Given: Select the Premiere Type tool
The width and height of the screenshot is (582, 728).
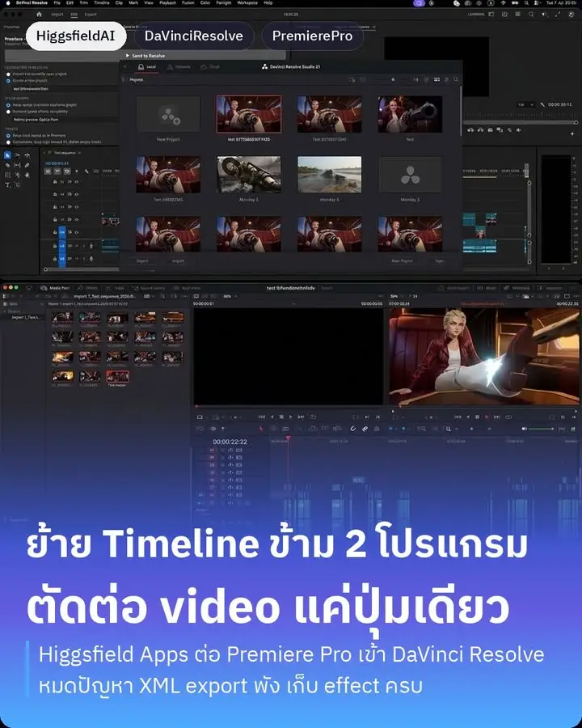Looking at the screenshot, I should 7,184.
